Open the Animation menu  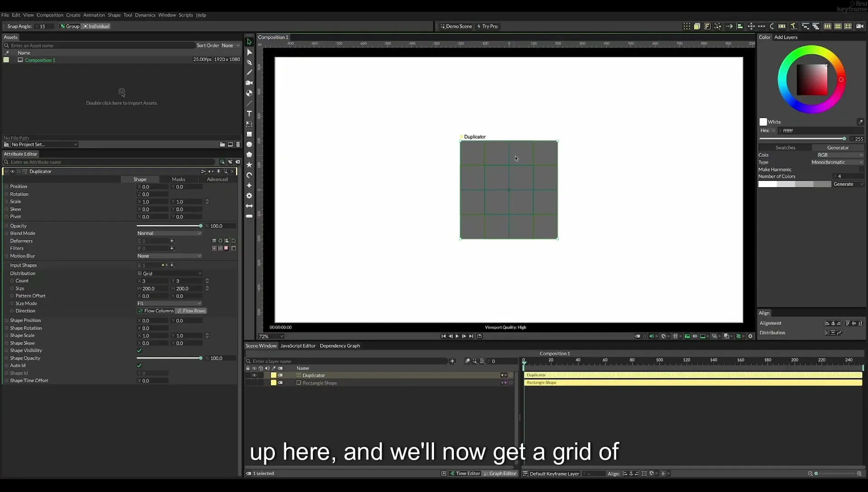coord(94,15)
